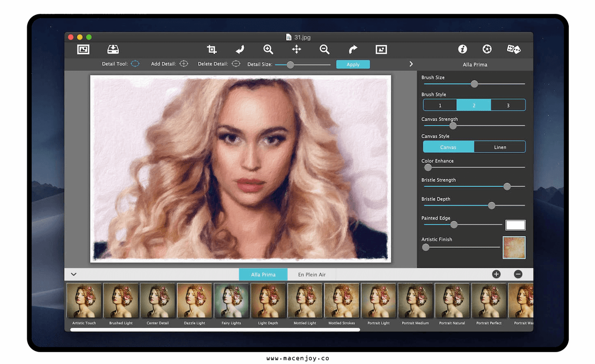This screenshot has width=595, height=364.
Task: Adjust the Bristle Strength slider
Action: coord(473,186)
